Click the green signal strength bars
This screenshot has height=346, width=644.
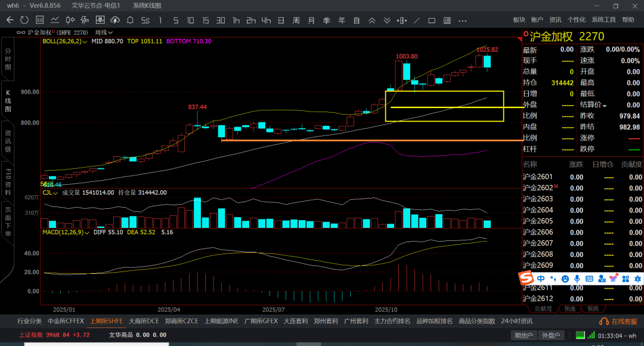coord(591,335)
